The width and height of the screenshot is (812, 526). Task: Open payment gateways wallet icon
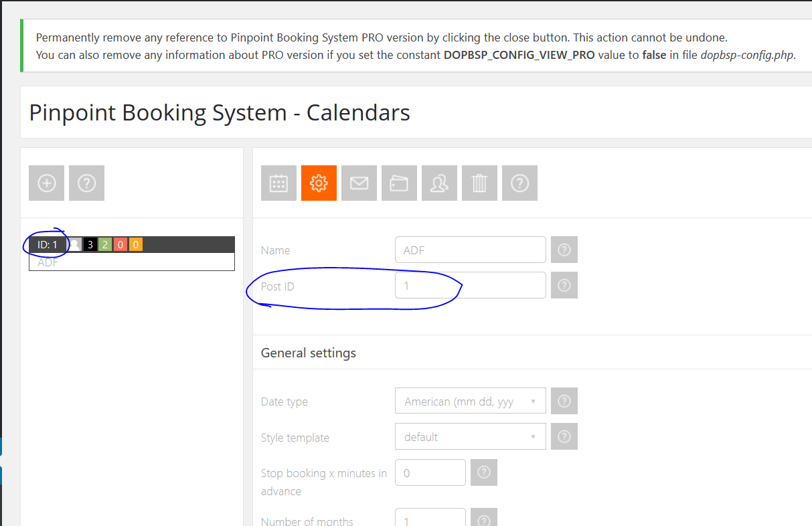[x=399, y=183]
